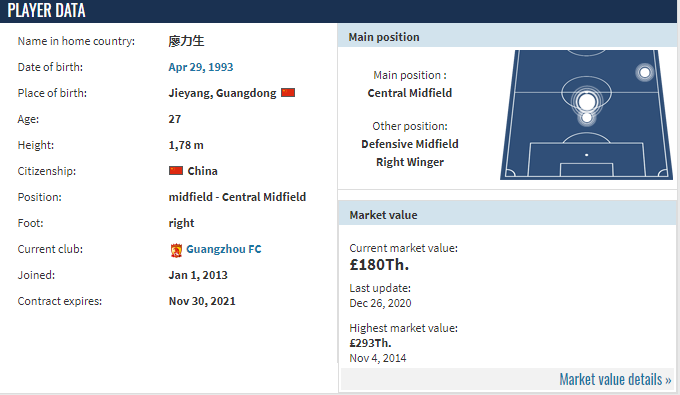
Task: Open the Apr 29, 1993 birth date link
Action: (x=201, y=67)
